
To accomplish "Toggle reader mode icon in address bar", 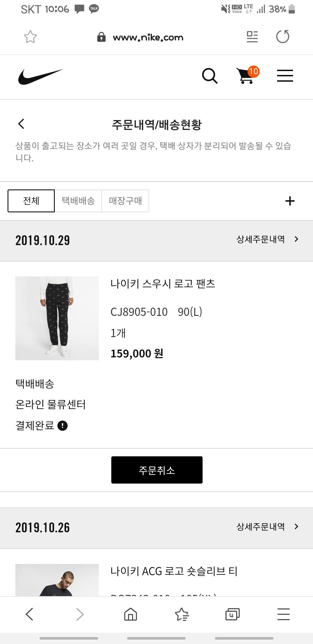I will pyautogui.click(x=252, y=37).
